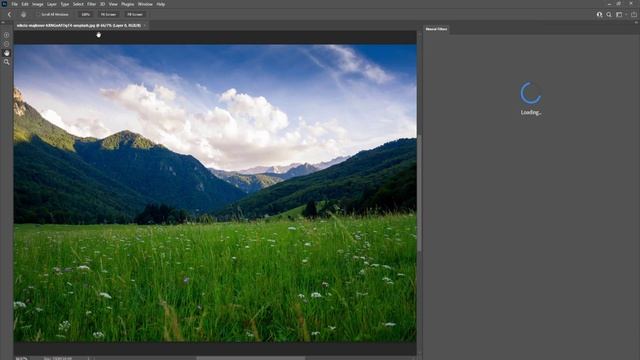640x360 pixels.
Task: Open the cloud account icon at top right
Action: (599, 15)
